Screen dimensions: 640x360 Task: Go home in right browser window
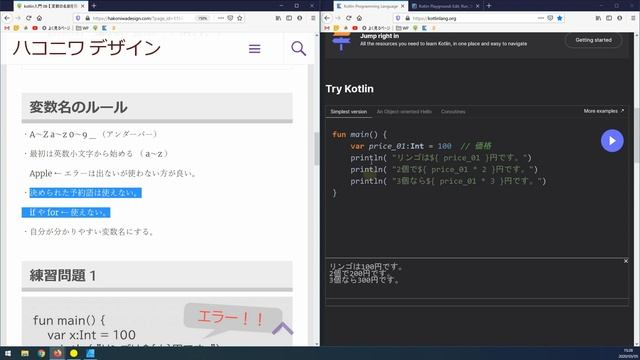(x=359, y=18)
